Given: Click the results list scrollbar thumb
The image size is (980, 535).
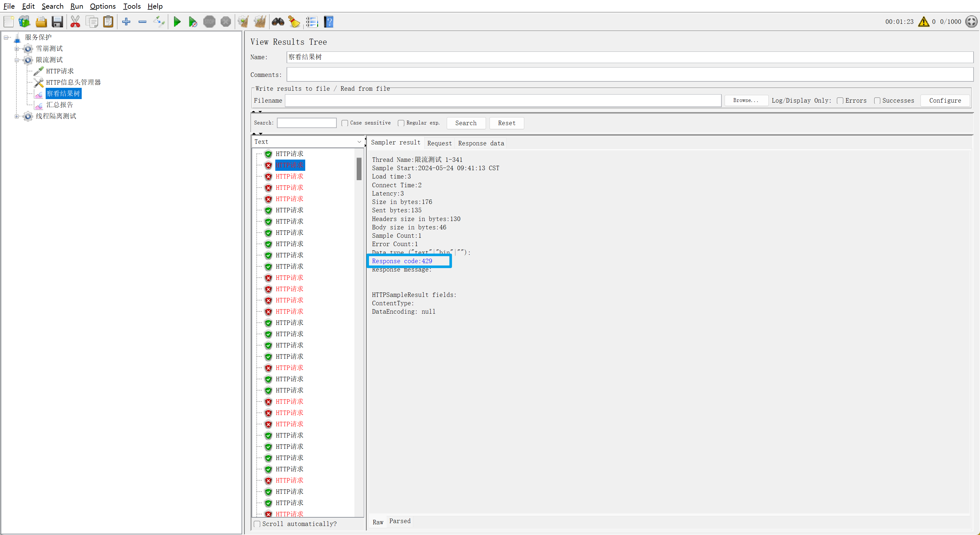Looking at the screenshot, I should (x=359, y=169).
